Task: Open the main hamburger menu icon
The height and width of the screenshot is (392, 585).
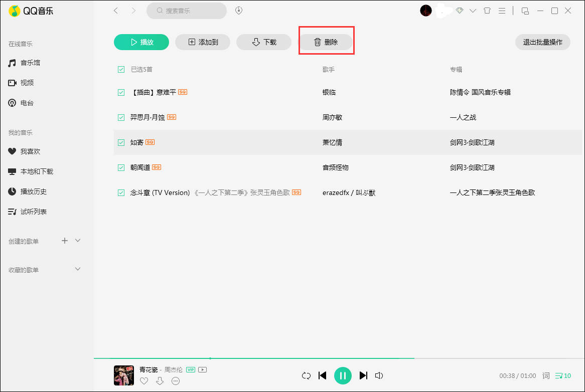Action: pos(502,10)
